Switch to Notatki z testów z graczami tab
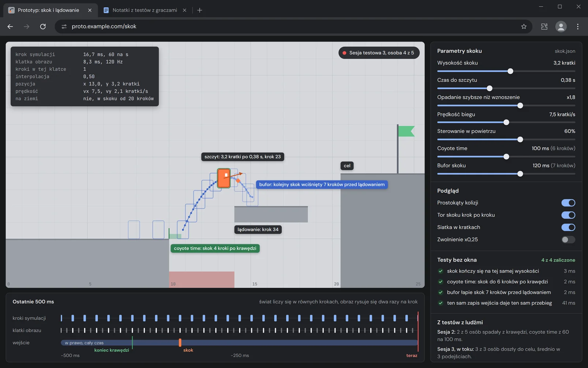 pyautogui.click(x=145, y=10)
